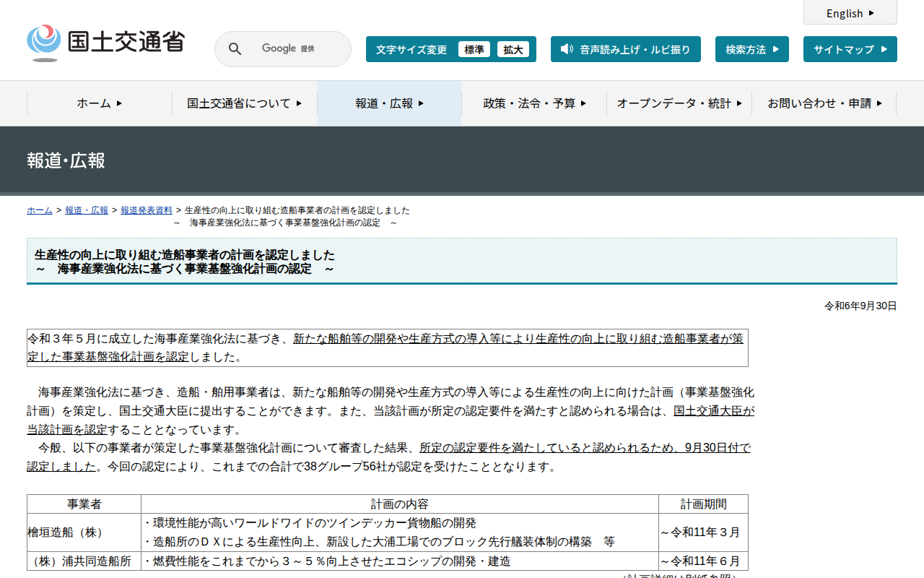Set text size to 標準
Image resolution: width=924 pixels, height=578 pixels.
click(x=474, y=49)
